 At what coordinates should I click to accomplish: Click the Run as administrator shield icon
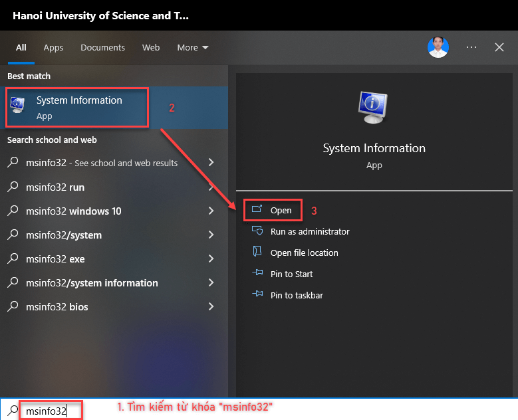coord(257,231)
